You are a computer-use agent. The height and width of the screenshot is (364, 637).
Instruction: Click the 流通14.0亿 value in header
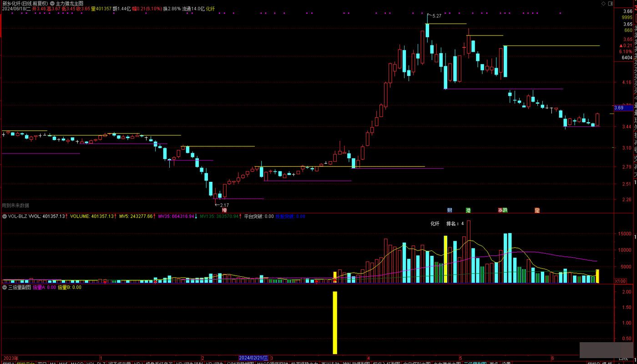point(193,9)
